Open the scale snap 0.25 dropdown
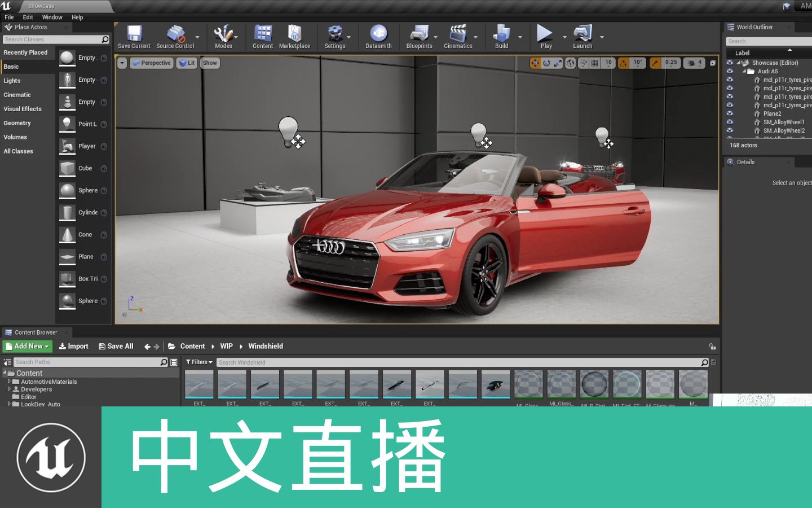Image resolution: width=812 pixels, height=508 pixels. pos(671,63)
